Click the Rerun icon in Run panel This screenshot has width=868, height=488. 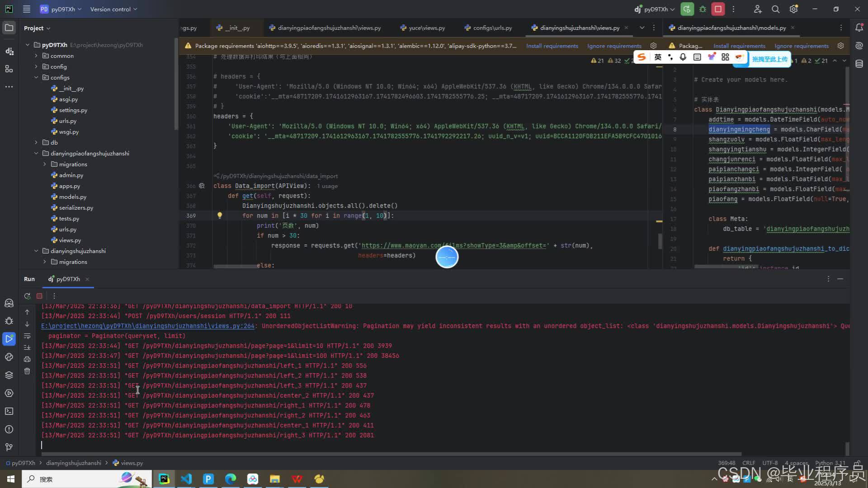pos(27,296)
